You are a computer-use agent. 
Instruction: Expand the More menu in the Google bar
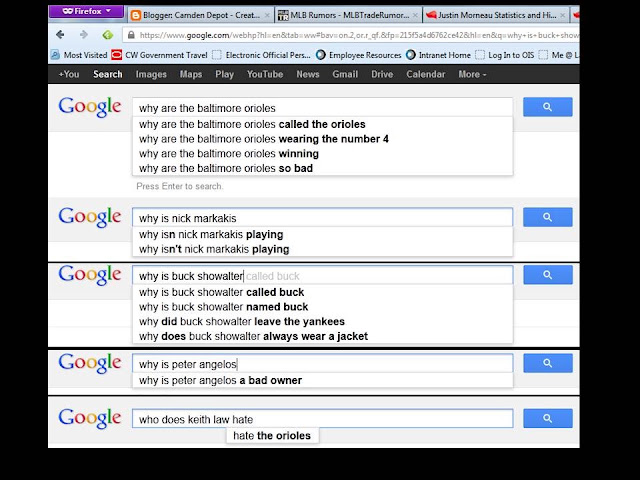pyautogui.click(x=472, y=74)
